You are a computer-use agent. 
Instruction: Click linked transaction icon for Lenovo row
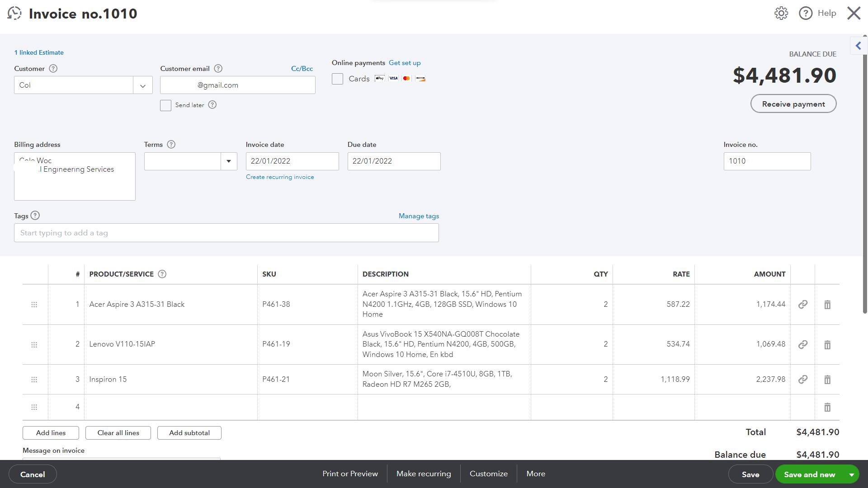803,345
